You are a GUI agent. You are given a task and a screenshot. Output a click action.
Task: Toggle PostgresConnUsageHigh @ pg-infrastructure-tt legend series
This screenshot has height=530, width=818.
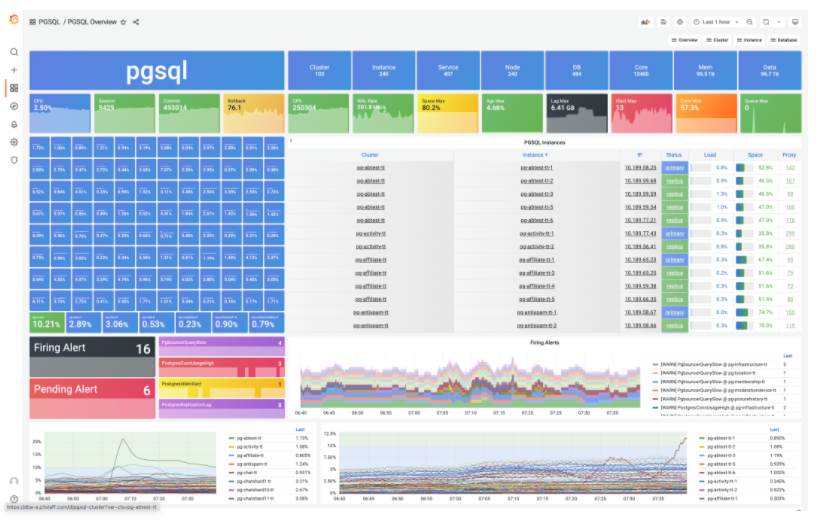[717, 407]
